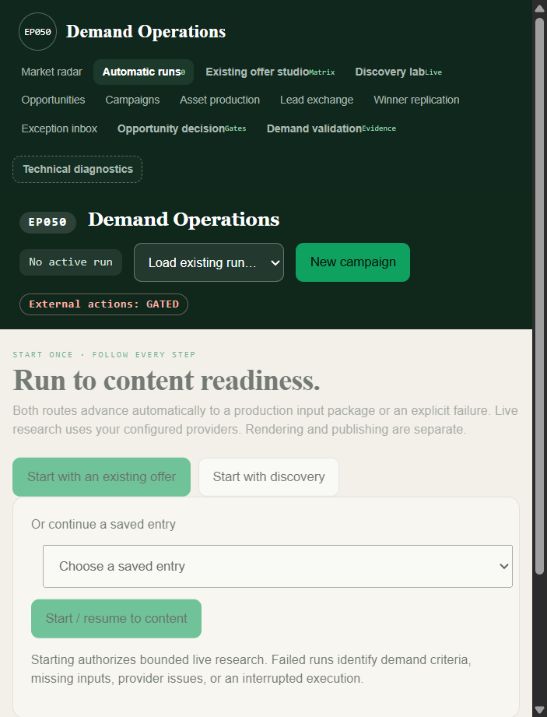
Task: Click the New campaign button
Action: (353, 262)
